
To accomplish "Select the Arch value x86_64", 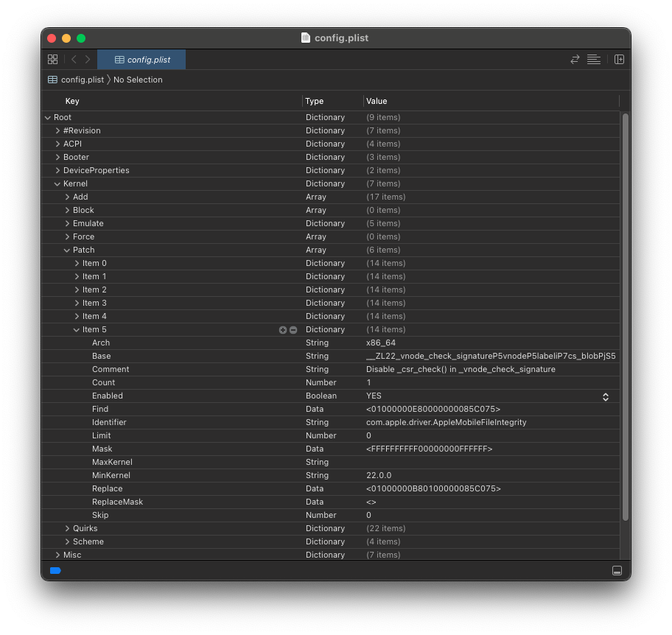I will point(380,343).
